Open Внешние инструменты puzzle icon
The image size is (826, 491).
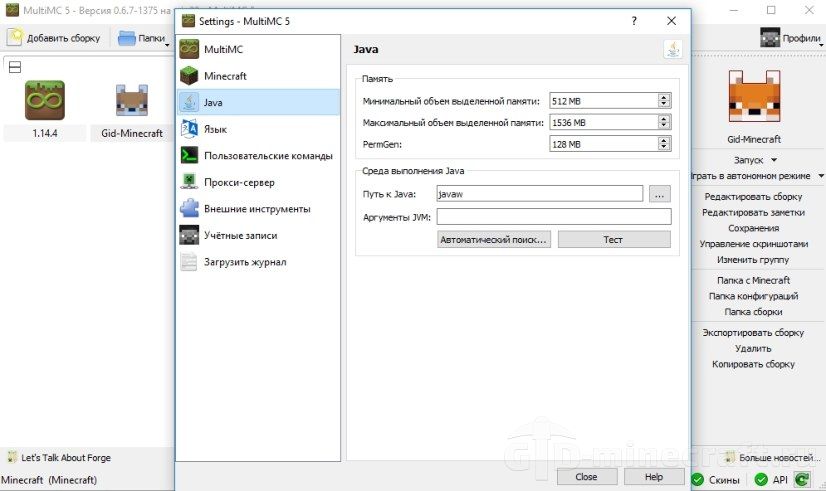pyautogui.click(x=189, y=209)
